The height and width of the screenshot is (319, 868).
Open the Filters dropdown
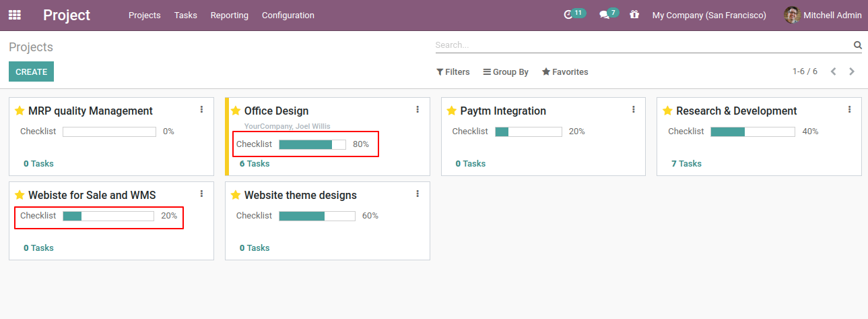pos(453,71)
